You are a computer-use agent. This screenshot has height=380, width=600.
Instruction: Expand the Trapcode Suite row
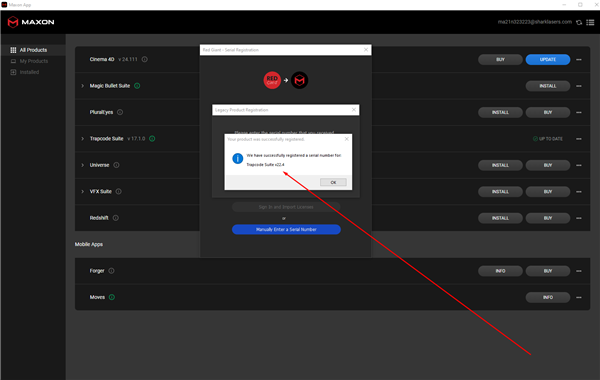[82, 139]
